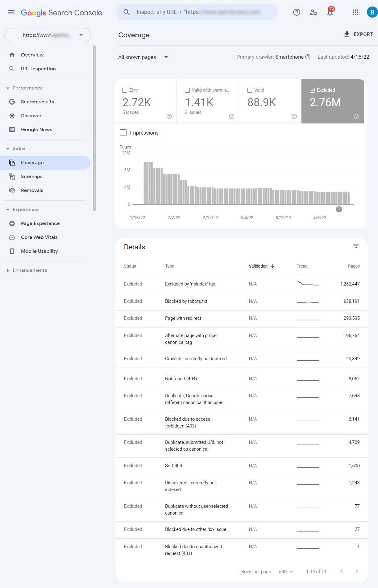Open Crawled - currently not indexed row
378x588 pixels.
[242, 359]
